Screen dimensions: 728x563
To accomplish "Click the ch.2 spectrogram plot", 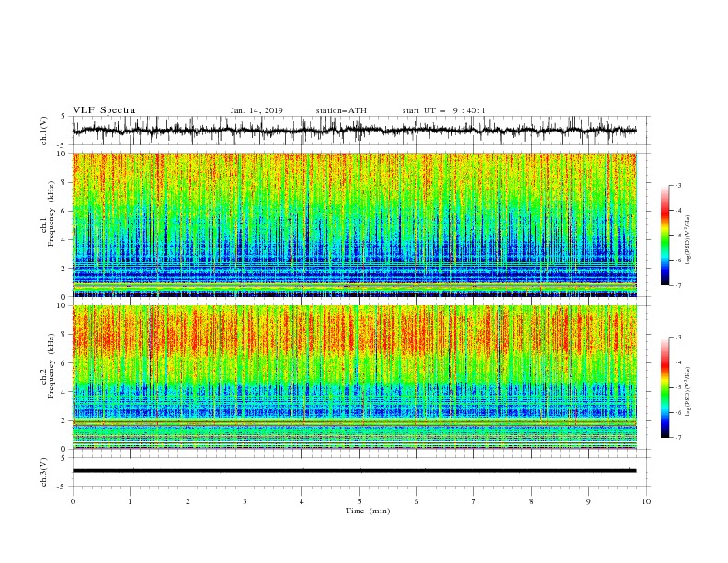I will [x=354, y=377].
